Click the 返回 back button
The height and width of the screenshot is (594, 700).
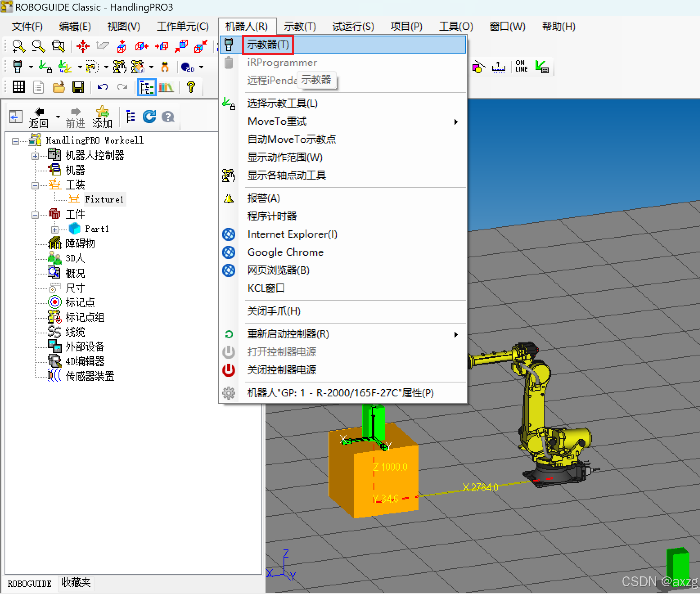point(39,117)
